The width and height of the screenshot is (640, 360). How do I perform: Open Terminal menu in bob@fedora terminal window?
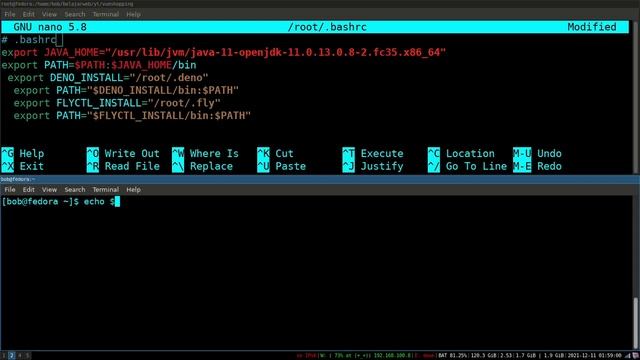(105, 190)
